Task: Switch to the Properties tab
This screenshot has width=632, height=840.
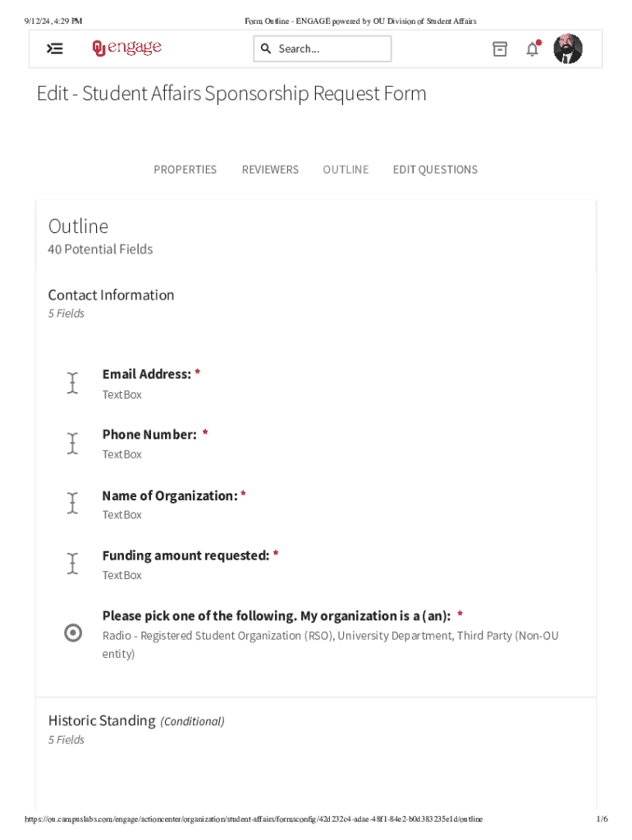Action: (x=185, y=170)
